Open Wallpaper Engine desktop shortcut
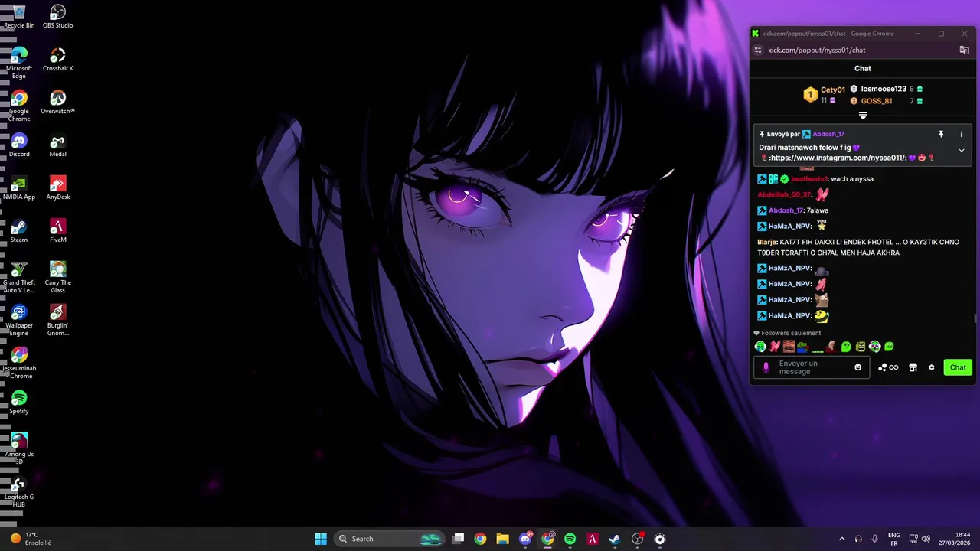 point(19,320)
